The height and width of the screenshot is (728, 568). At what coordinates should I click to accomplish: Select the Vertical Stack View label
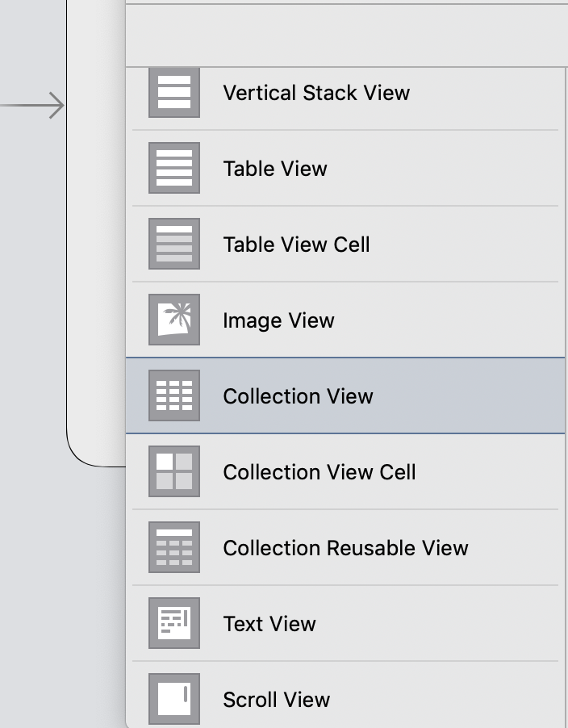[316, 92]
